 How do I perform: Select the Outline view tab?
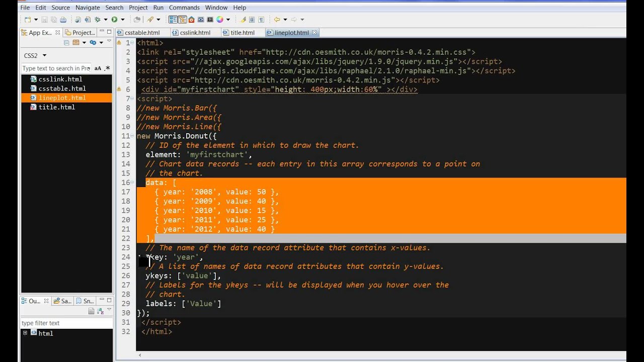[34, 301]
